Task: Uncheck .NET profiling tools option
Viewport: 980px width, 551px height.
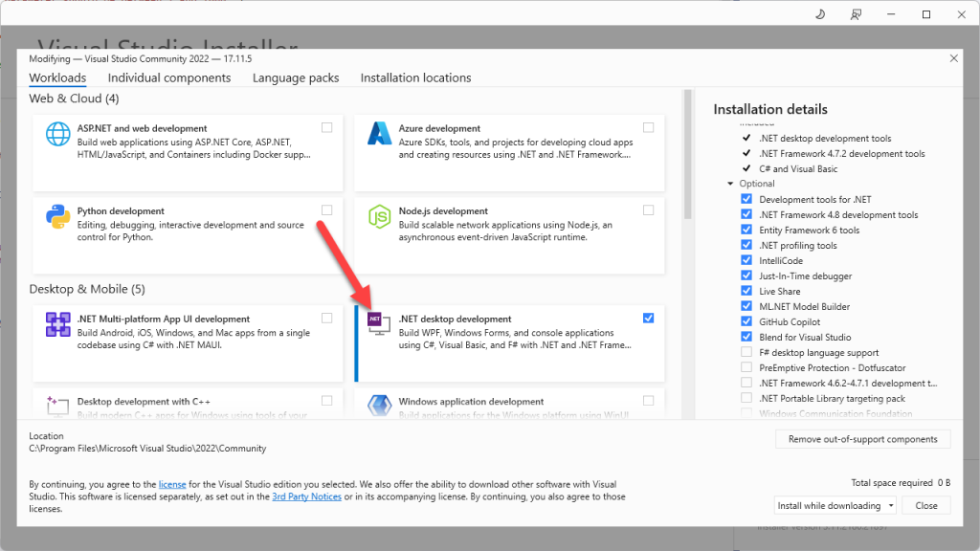Action: [x=746, y=245]
